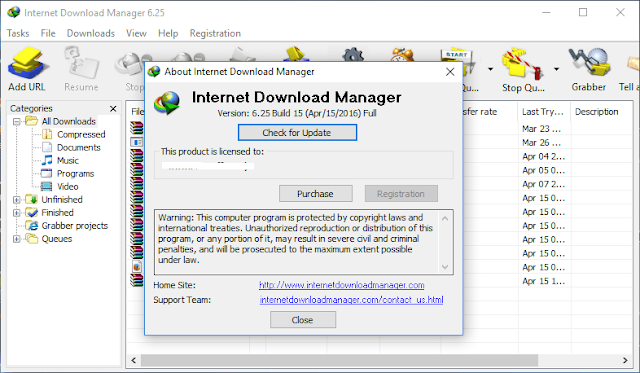Select the Finished category
640x373 pixels.
point(57,213)
